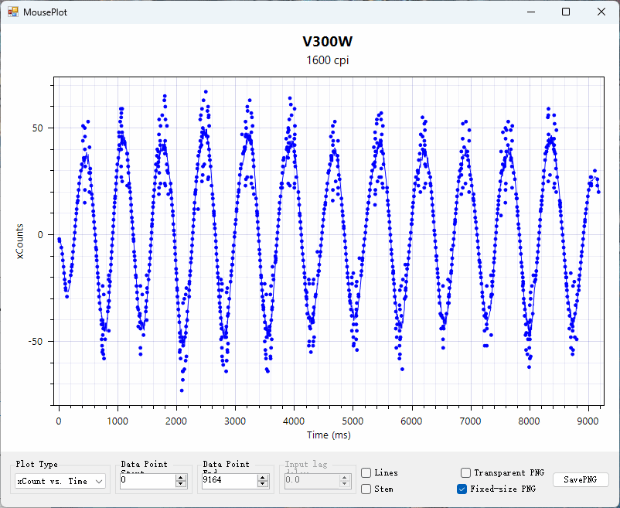Minimize the MousePlot window
Image resolution: width=620 pixels, height=508 pixels.
[x=531, y=12]
